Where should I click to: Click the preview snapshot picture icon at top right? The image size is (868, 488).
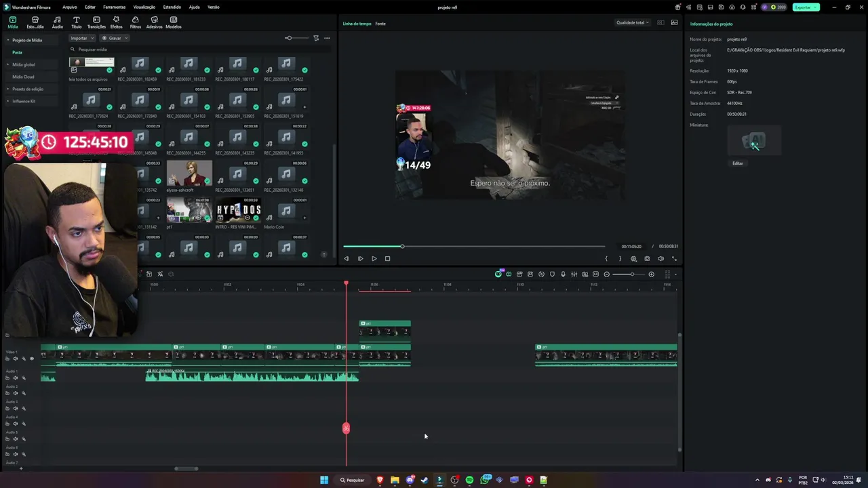[674, 22]
